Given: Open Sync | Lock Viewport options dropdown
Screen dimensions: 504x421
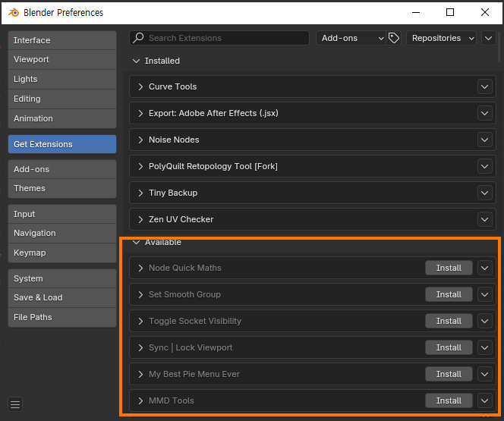Looking at the screenshot, I should pyautogui.click(x=485, y=347).
